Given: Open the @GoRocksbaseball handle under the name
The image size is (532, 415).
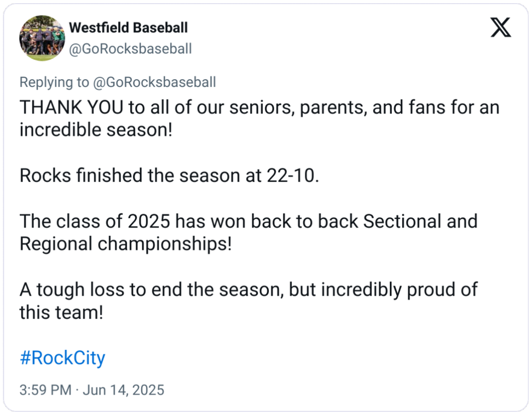Looking at the screenshot, I should point(130,49).
